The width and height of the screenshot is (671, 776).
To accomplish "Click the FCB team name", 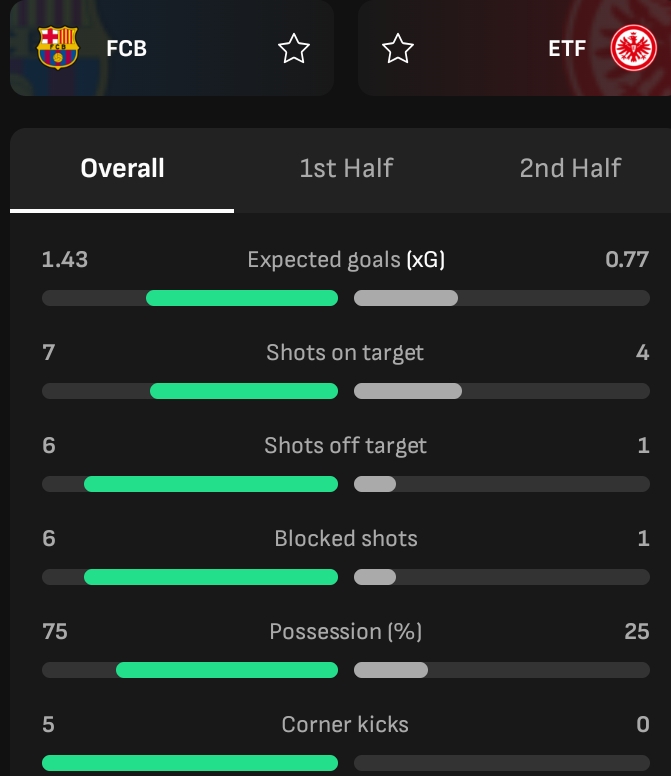I will pyautogui.click(x=126, y=48).
